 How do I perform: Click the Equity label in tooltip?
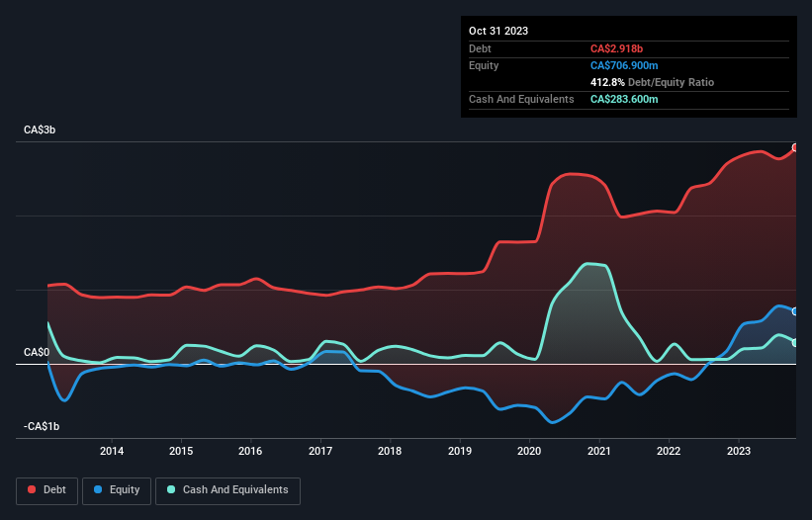click(484, 65)
